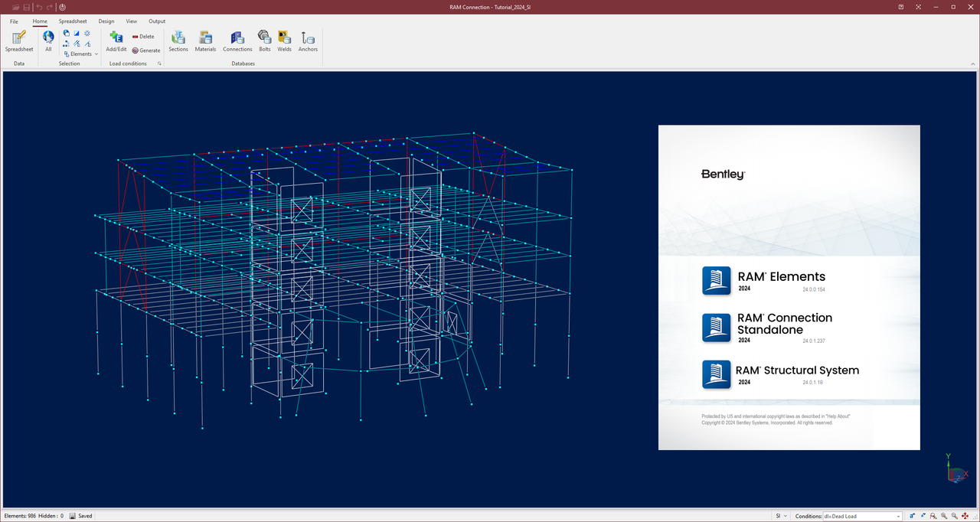980x522 pixels.
Task: Click the decrease text size status icon
Action: pyautogui.click(x=923, y=516)
